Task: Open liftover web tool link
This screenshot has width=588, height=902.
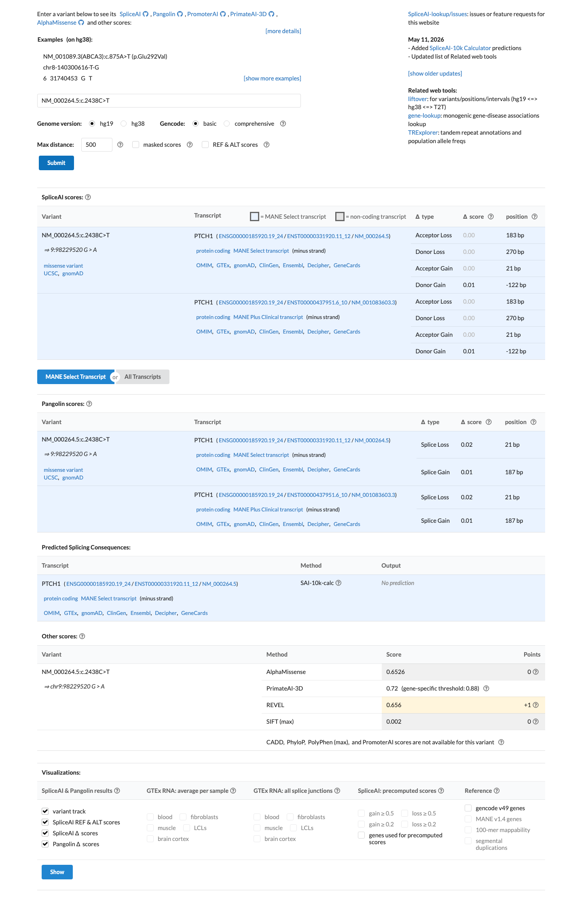Action: pyautogui.click(x=417, y=99)
